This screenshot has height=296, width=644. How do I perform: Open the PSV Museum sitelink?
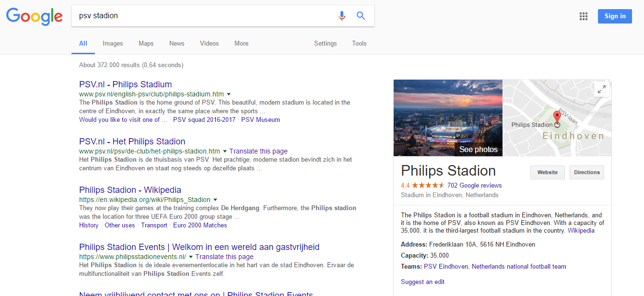[260, 120]
